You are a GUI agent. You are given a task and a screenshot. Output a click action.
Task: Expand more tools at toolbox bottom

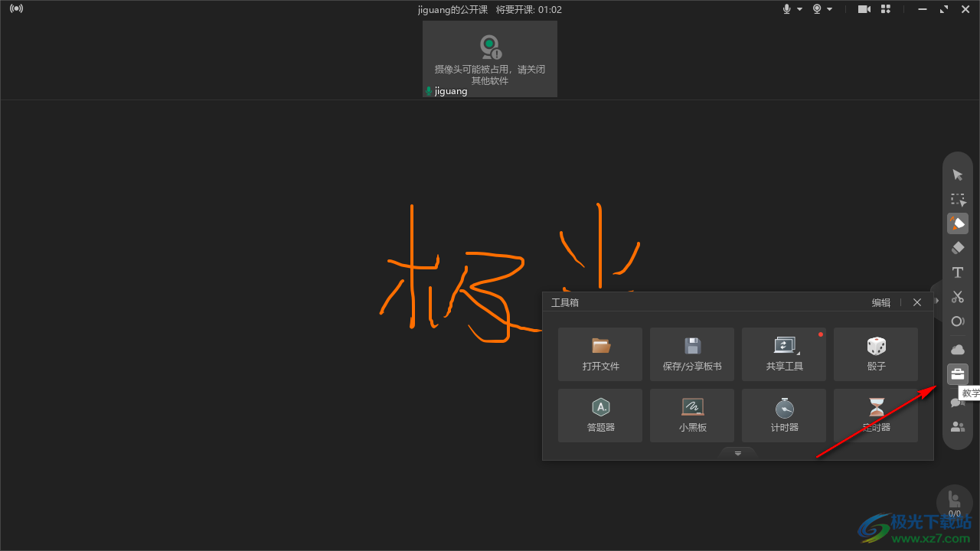tap(738, 453)
